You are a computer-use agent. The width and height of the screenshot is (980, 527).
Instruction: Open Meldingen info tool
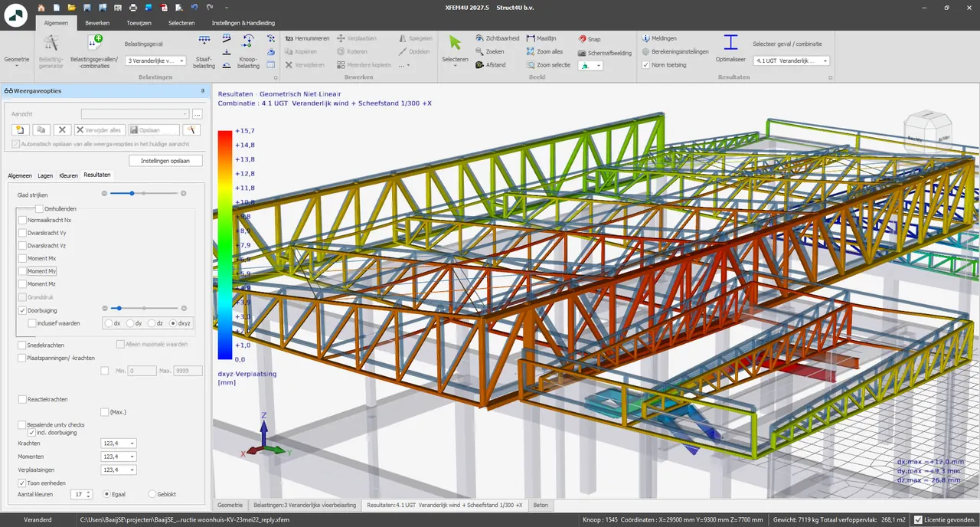coord(658,38)
